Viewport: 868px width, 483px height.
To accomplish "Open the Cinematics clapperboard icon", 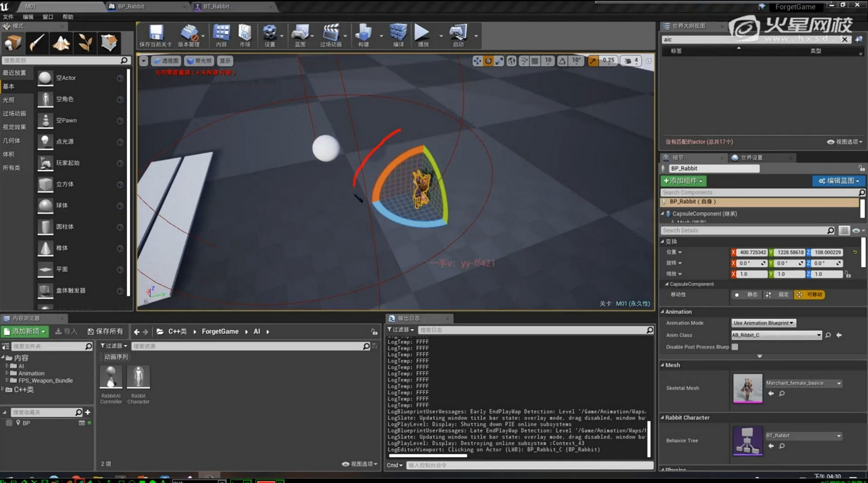I will coord(330,35).
